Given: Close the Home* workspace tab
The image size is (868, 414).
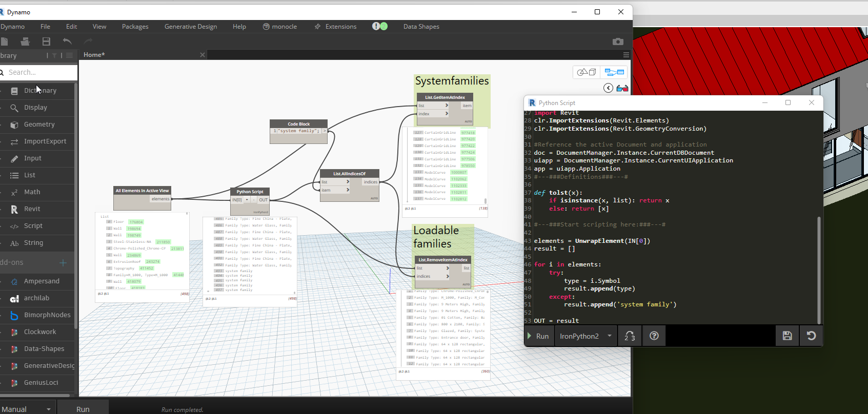Looking at the screenshot, I should click(x=203, y=55).
